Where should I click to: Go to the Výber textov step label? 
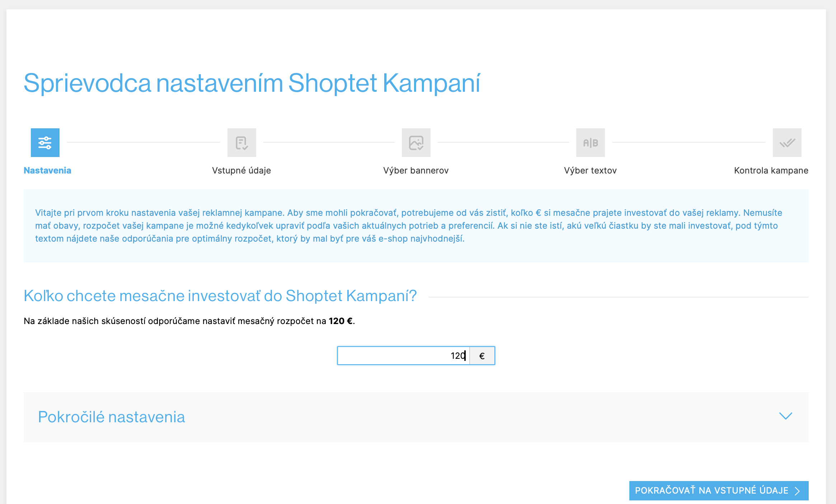pos(590,171)
